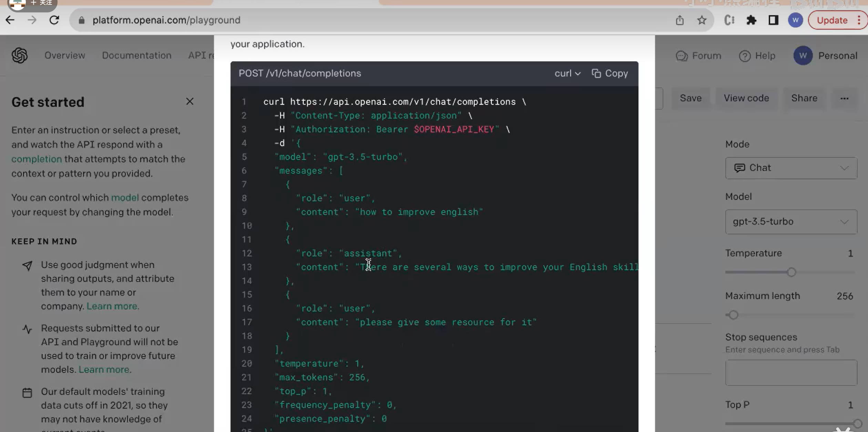Expand the Model gpt-3.5-turbo dropdown
The image size is (868, 432).
[x=791, y=222]
